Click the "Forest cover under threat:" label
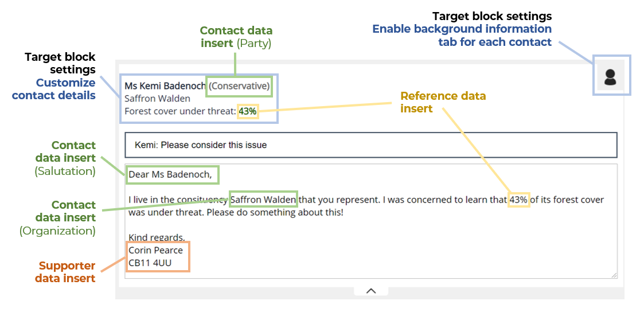644x316 pixels. coord(180,111)
